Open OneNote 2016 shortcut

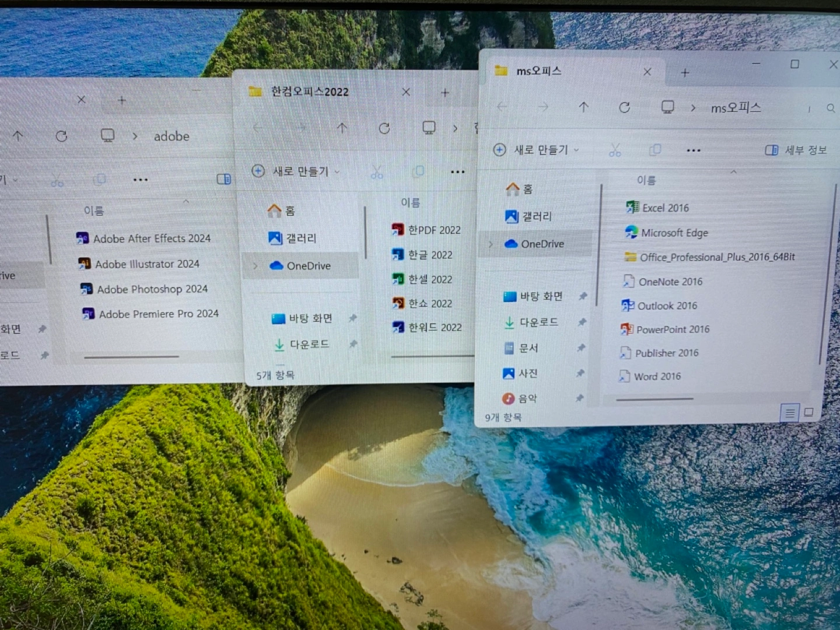663,282
